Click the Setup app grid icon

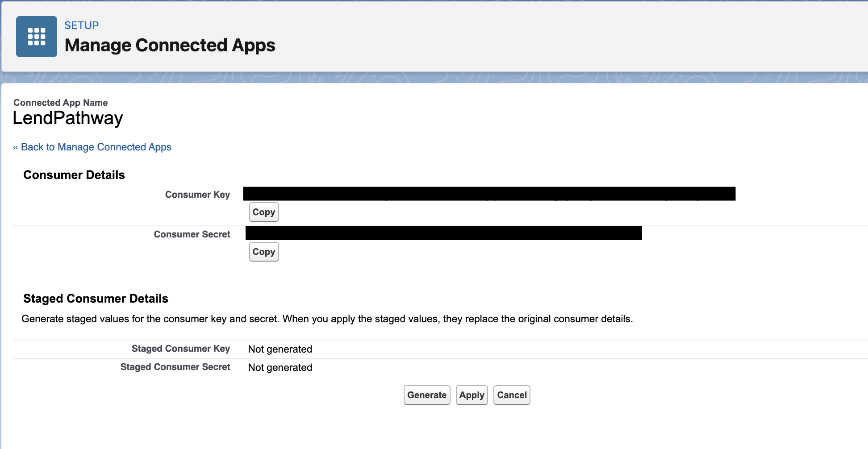37,37
